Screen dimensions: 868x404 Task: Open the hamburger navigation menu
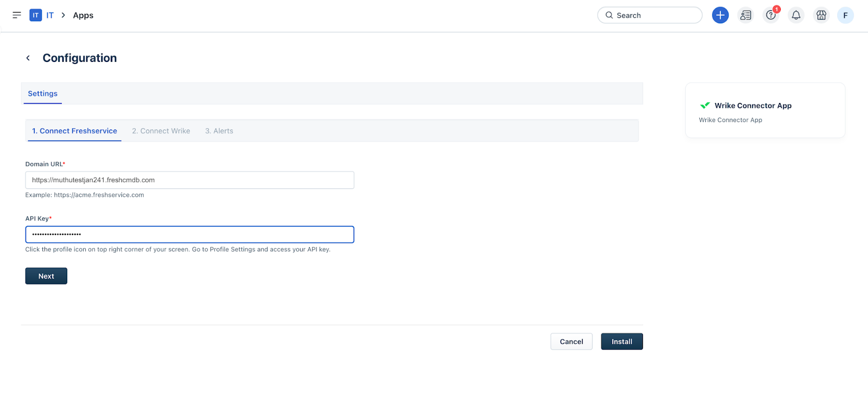click(17, 15)
